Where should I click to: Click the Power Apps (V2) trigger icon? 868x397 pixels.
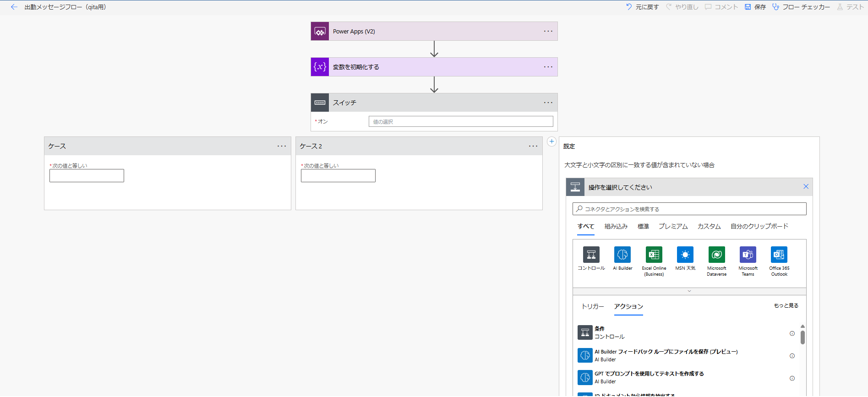coord(320,31)
